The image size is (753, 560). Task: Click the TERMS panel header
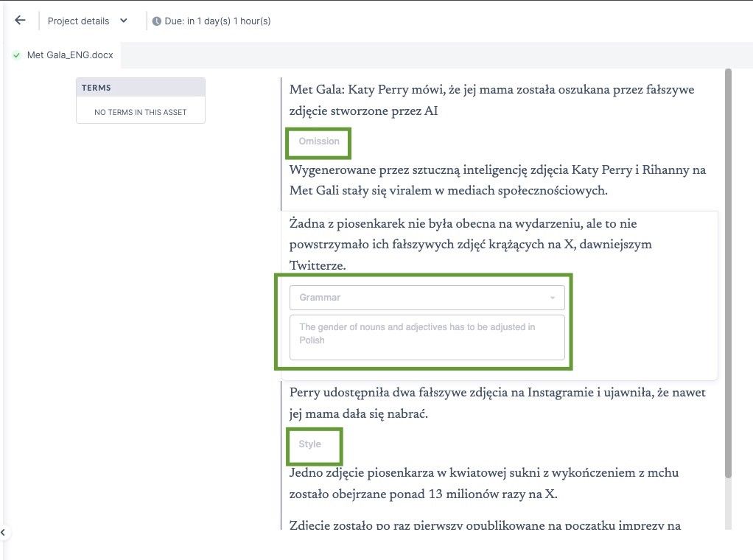click(x=141, y=88)
